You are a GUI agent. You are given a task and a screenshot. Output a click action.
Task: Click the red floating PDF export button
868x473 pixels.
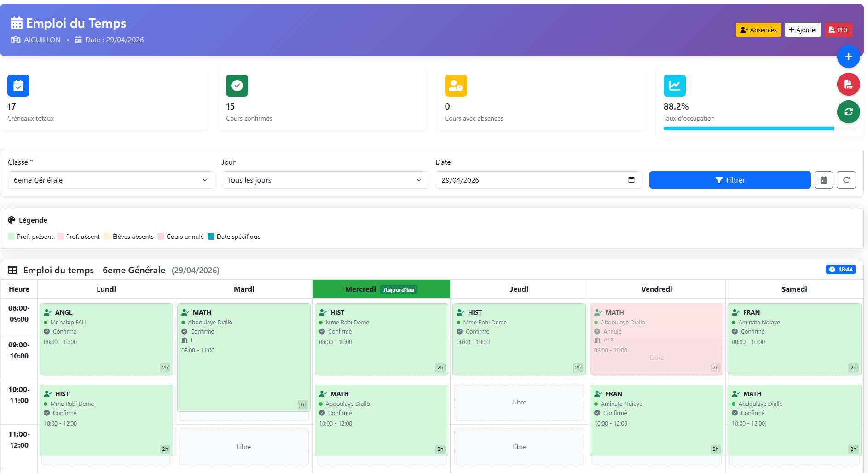(848, 84)
